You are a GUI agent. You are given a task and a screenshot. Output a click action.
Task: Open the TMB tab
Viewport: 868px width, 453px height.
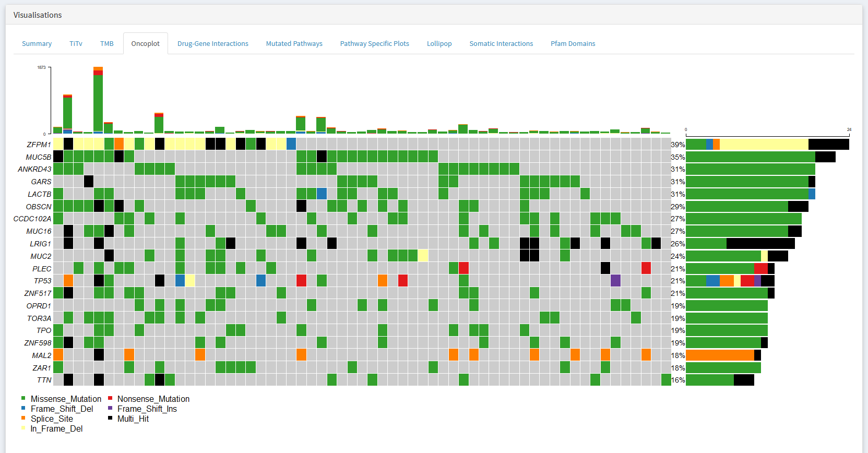(106, 44)
